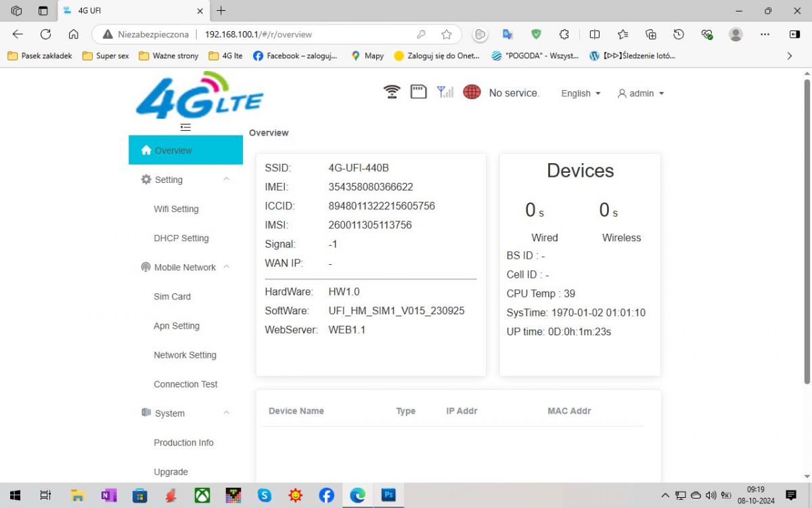Go to the Upgrade page
This screenshot has height=508, width=812.
coord(171,471)
